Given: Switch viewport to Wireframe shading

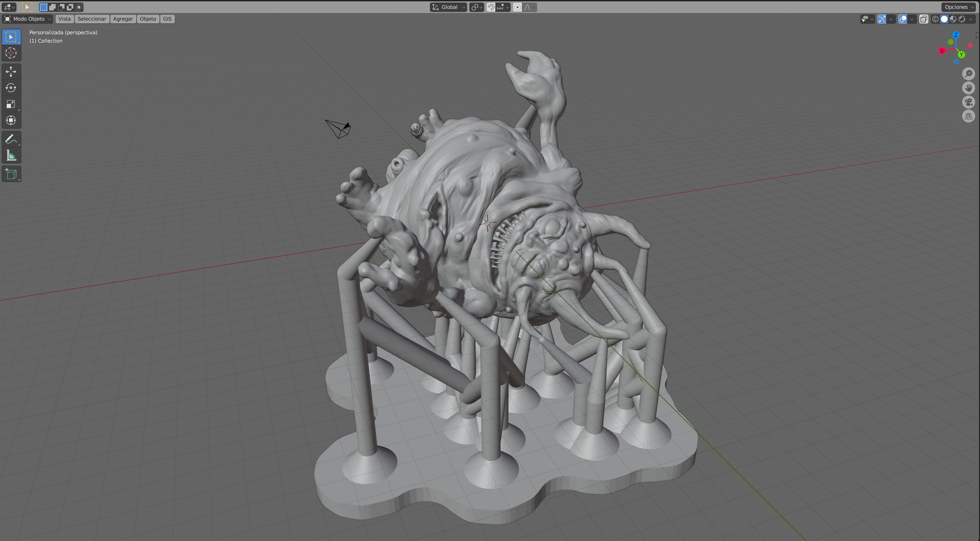Looking at the screenshot, I should coord(936,19).
